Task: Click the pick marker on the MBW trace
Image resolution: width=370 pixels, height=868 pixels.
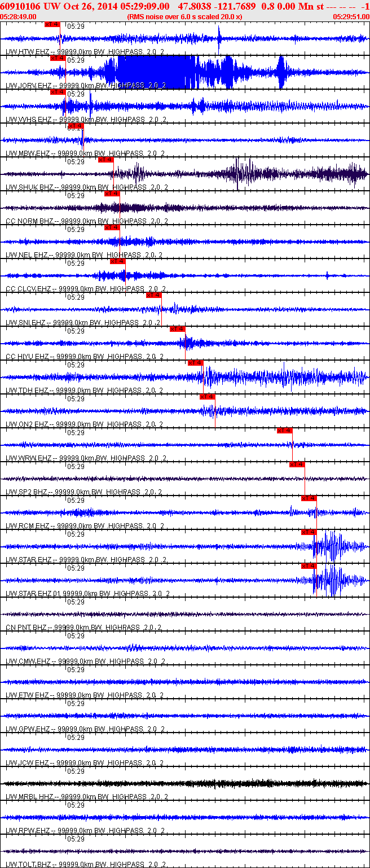Action: [x=75, y=126]
